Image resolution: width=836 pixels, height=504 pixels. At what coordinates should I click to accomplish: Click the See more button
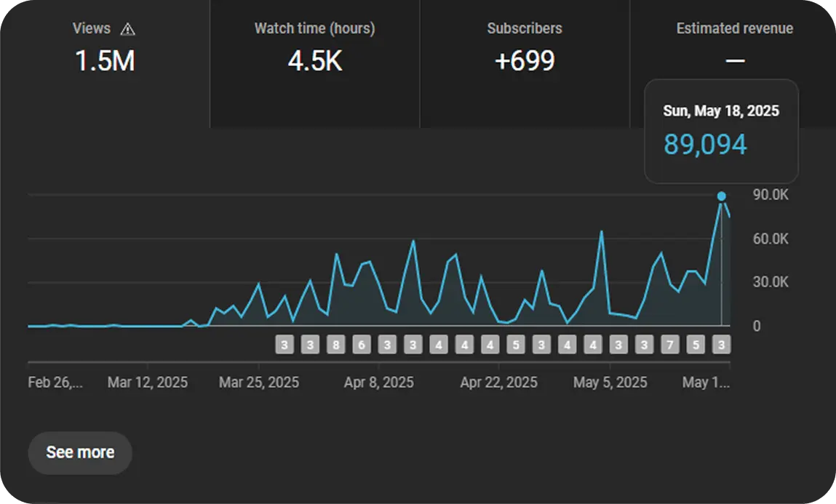pos(80,452)
